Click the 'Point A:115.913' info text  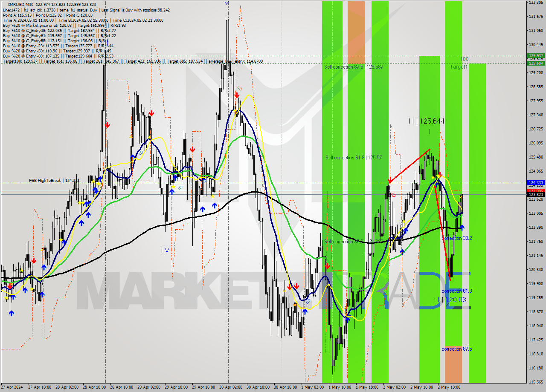(x=17, y=15)
